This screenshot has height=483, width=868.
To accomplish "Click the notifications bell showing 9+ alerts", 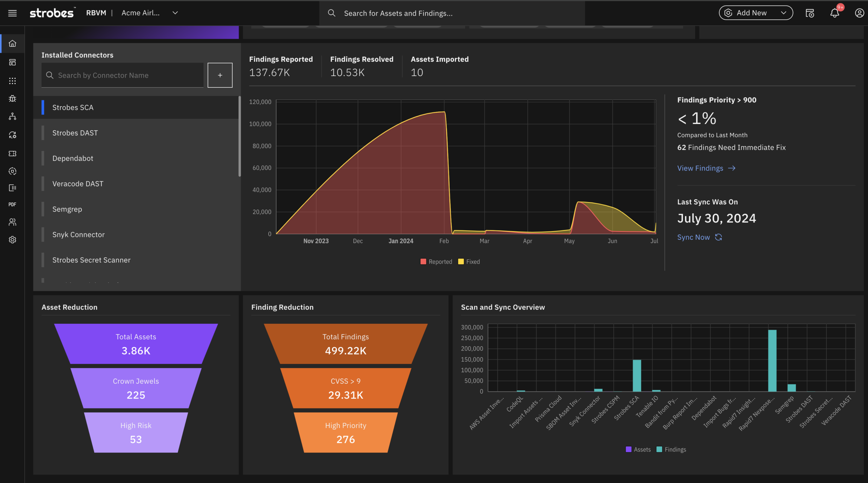I will 835,13.
